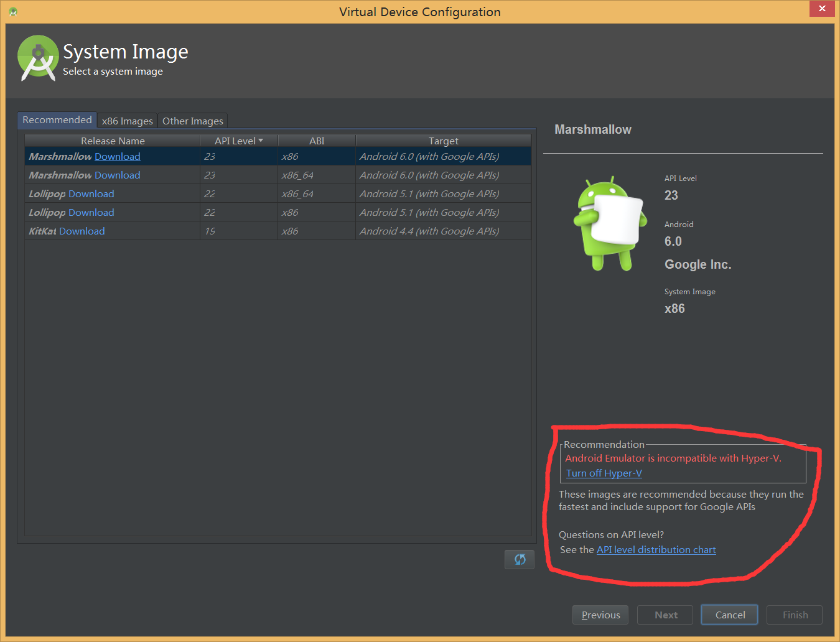
Task: Click the Finish button
Action: [x=795, y=615]
